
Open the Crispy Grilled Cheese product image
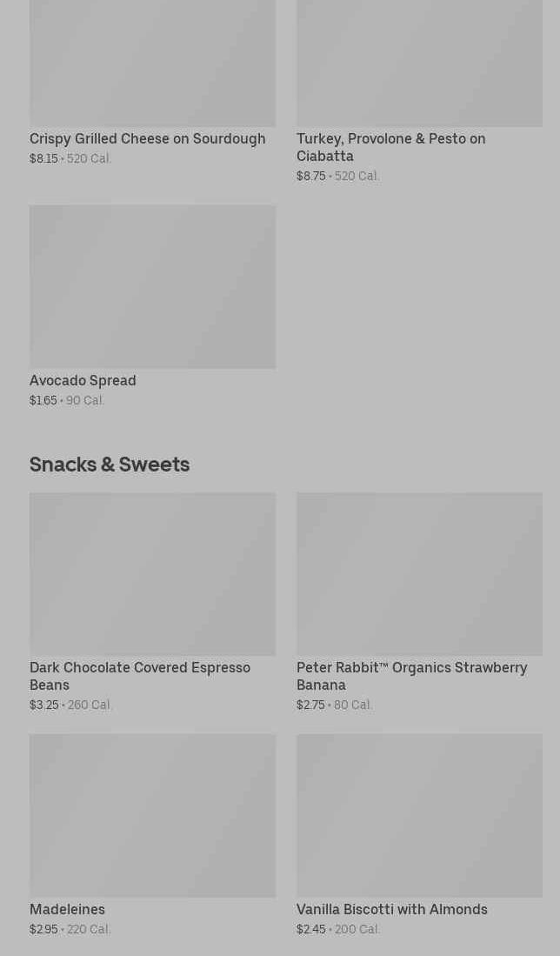tap(152, 63)
